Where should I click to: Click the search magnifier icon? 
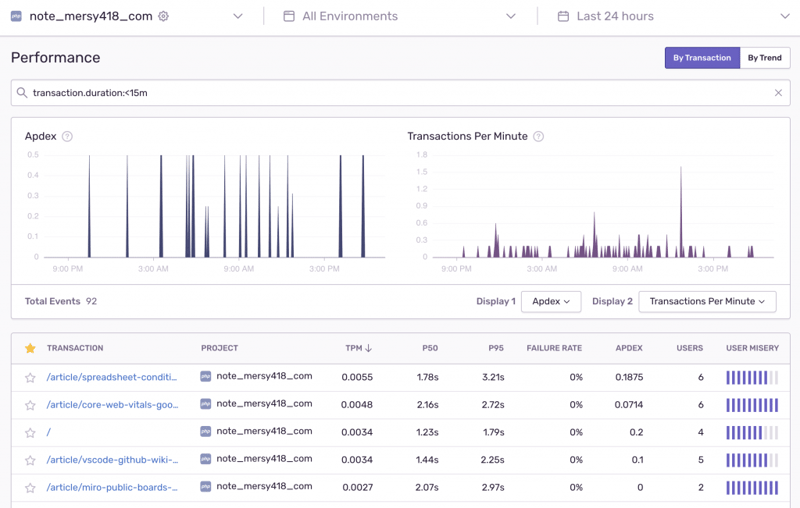coord(22,93)
